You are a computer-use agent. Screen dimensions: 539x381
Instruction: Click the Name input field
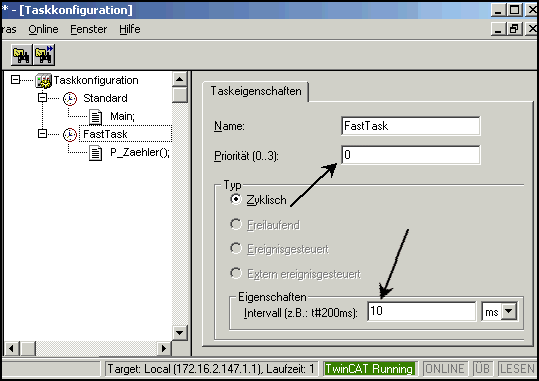point(411,126)
